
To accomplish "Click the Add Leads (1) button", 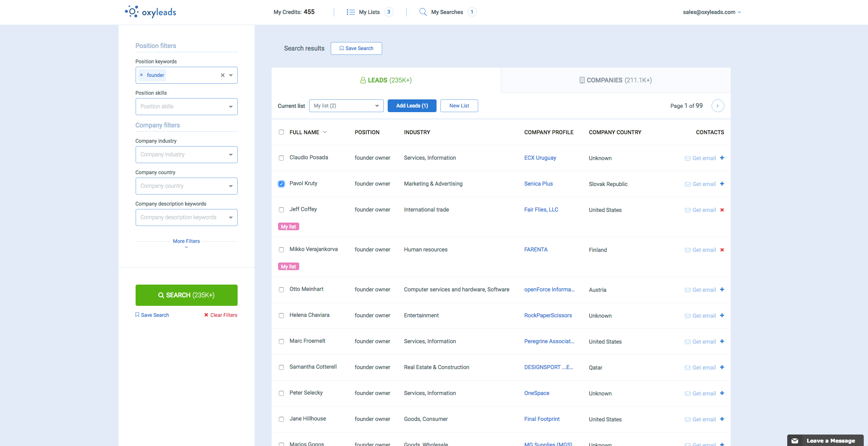I will click(412, 106).
